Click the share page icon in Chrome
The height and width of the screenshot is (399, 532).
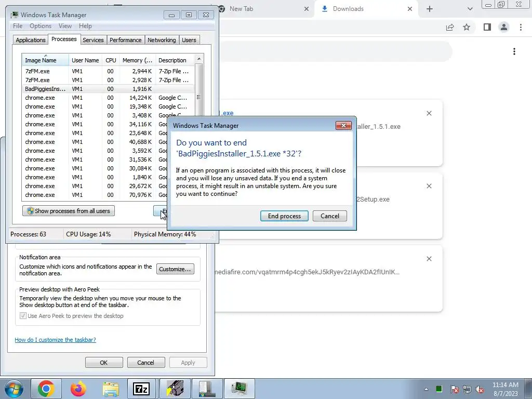coord(450,27)
